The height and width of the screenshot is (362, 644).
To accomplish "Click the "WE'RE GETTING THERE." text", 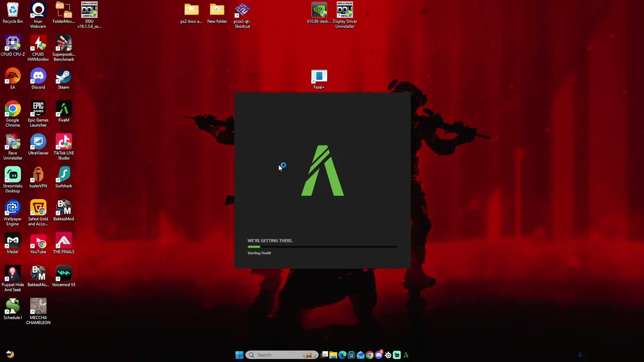I will point(270,240).
